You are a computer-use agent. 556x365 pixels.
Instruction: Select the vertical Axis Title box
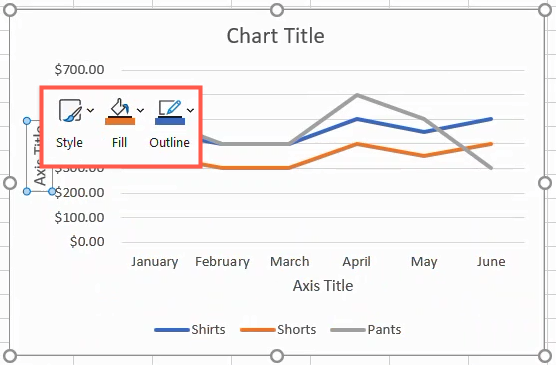pos(39,156)
